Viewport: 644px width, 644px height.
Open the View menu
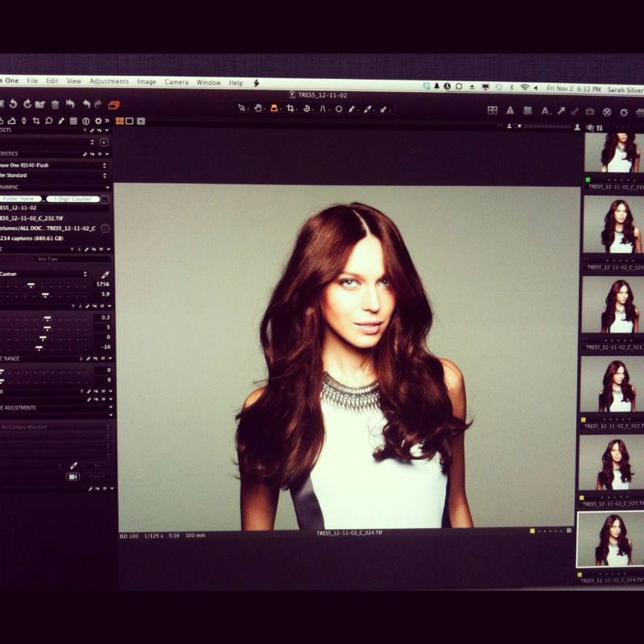74,81
